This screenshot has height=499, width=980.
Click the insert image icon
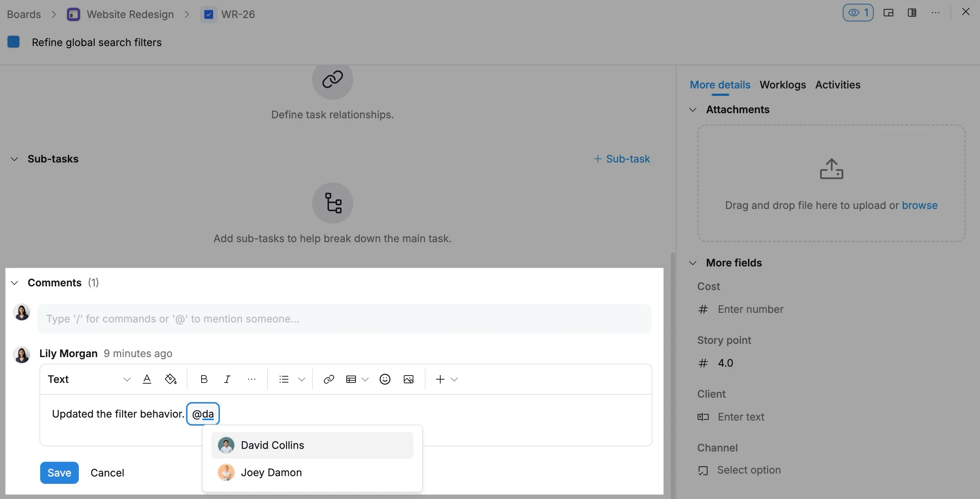(x=409, y=379)
